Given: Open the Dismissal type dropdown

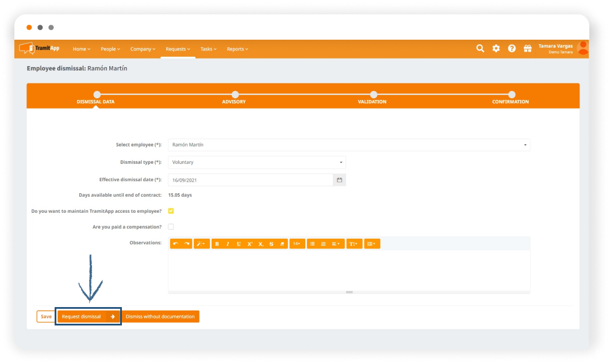Looking at the screenshot, I should click(x=257, y=162).
